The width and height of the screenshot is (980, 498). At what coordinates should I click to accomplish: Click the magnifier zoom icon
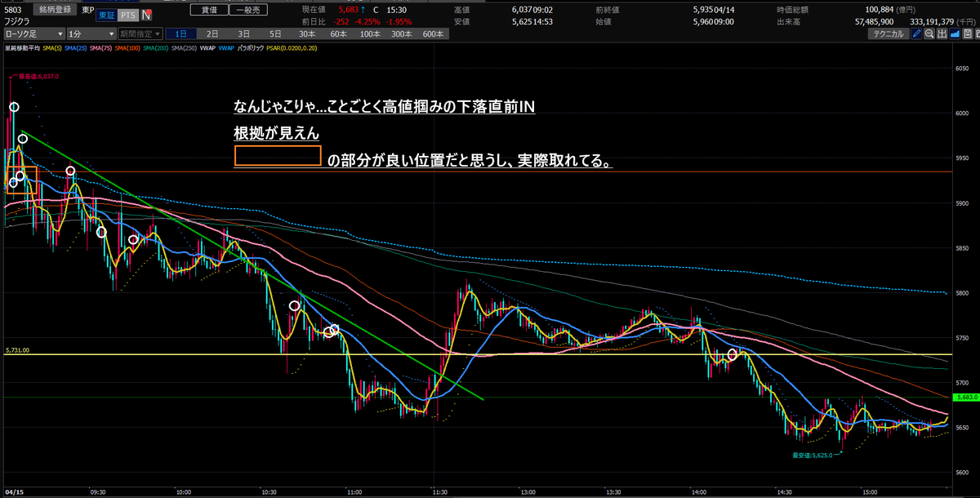[929, 34]
